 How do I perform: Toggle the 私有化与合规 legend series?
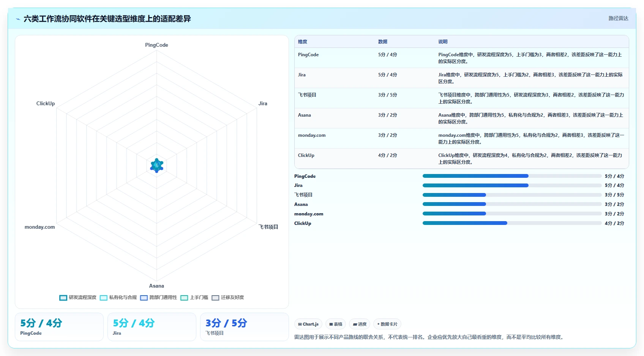click(118, 297)
